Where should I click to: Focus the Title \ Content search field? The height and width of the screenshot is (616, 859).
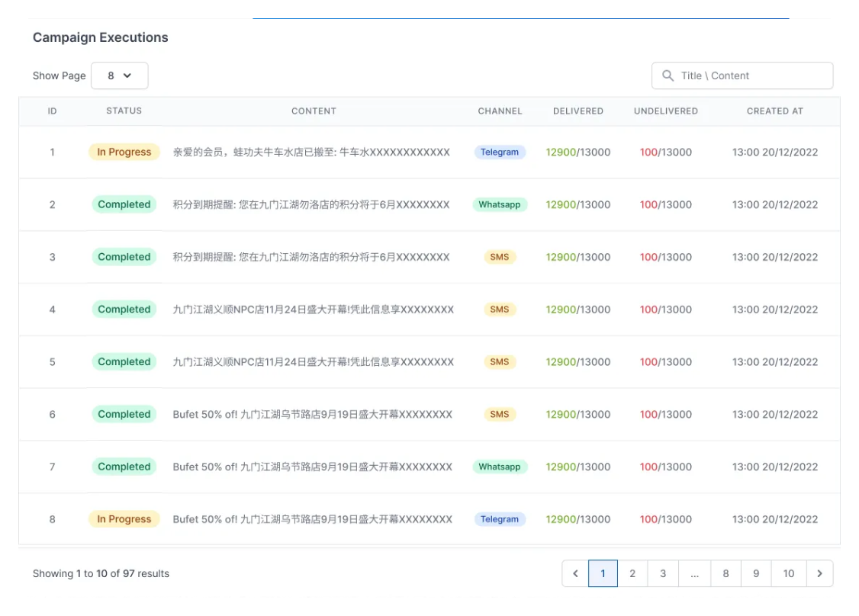(x=742, y=75)
